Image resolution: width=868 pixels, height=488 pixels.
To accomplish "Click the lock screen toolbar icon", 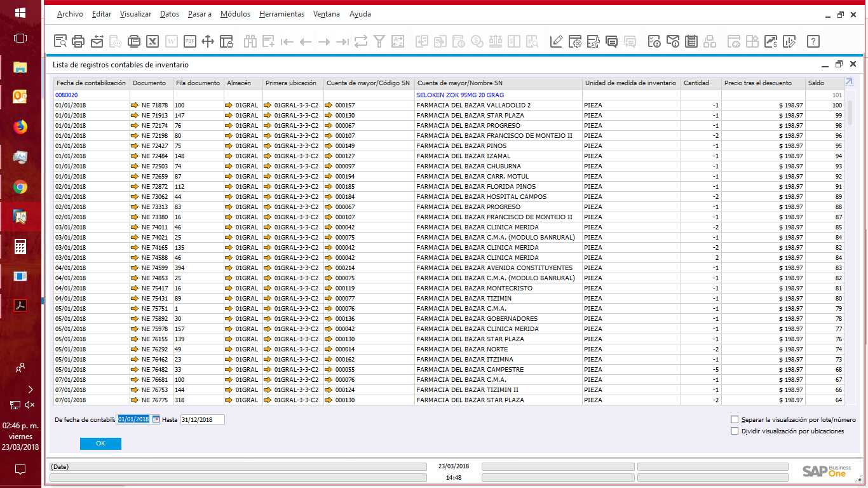I will pos(226,42).
